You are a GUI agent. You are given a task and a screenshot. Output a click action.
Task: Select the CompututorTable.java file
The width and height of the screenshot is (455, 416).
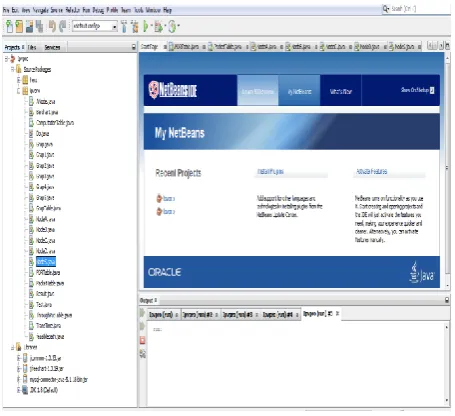[55, 123]
